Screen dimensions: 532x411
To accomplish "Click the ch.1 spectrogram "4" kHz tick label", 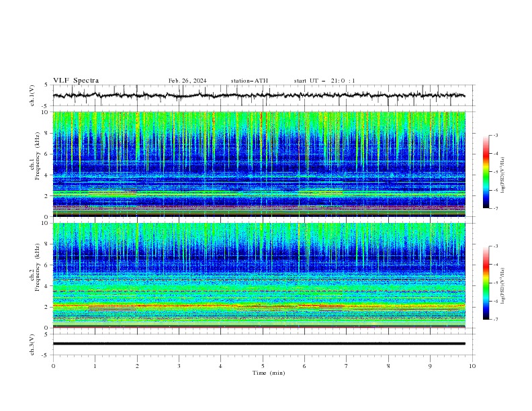I will pyautogui.click(x=46, y=175).
